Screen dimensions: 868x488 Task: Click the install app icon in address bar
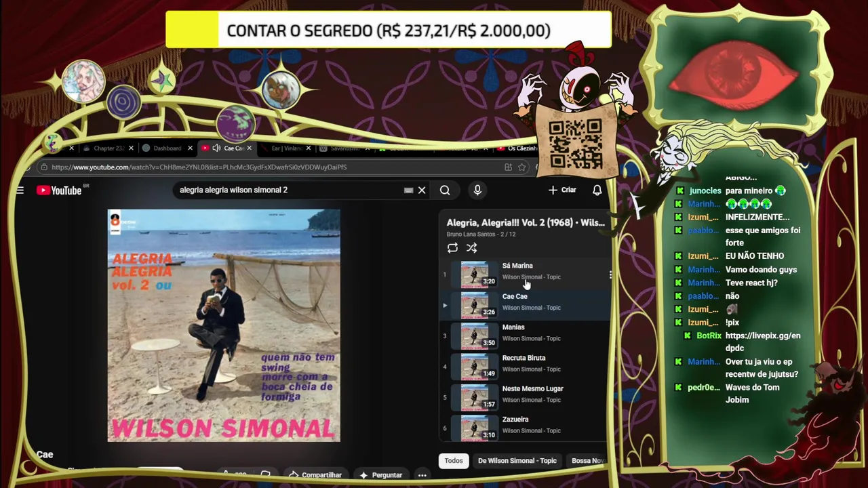tap(508, 167)
